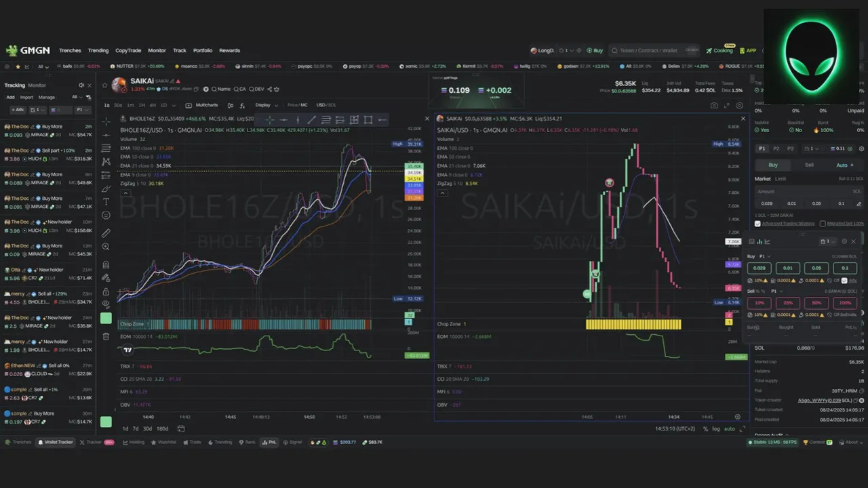Mute tracking alerts with the speaker icon
Image resolution: width=868 pixels, height=488 pixels.
[x=81, y=85]
